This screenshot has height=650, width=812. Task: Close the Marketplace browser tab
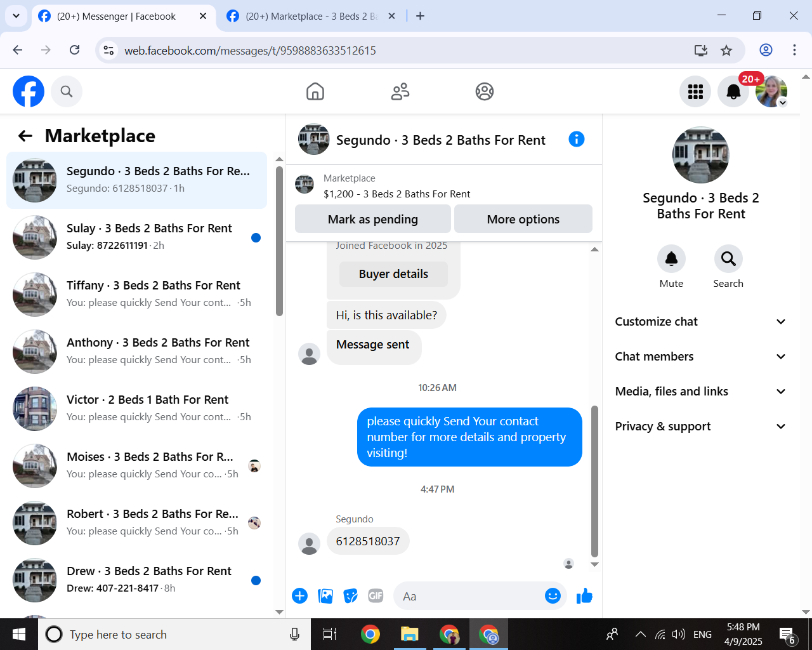pyautogui.click(x=392, y=17)
